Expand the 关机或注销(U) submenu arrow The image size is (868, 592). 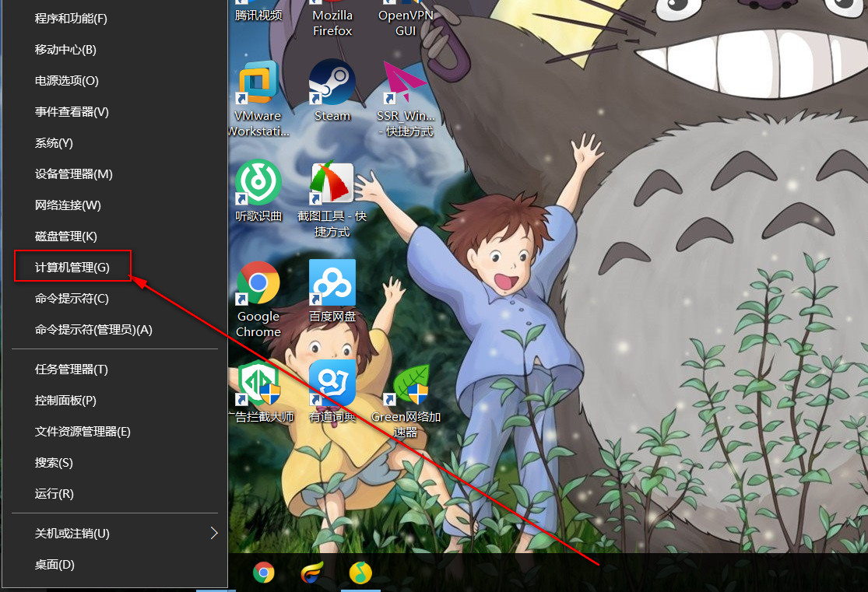pyautogui.click(x=214, y=534)
